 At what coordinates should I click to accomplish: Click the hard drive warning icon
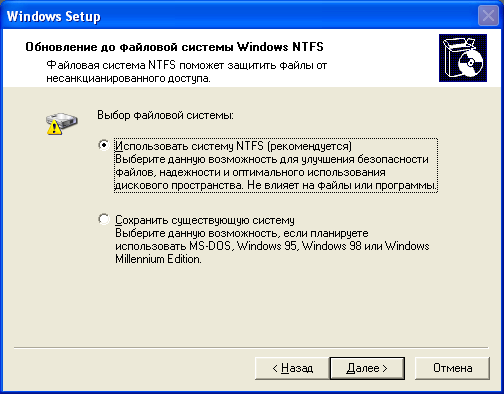[62, 124]
